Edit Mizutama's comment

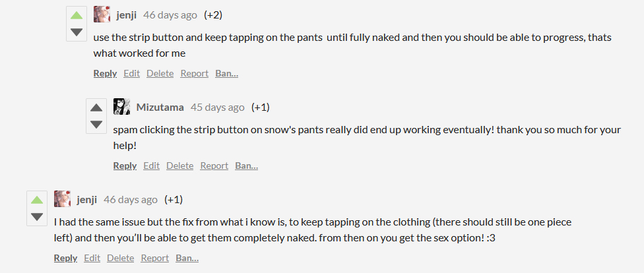coord(151,166)
